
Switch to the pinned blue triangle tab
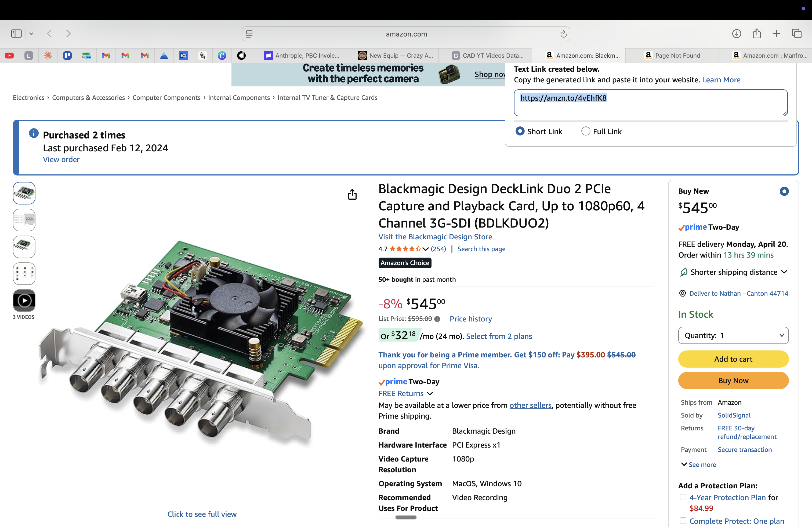click(x=164, y=56)
